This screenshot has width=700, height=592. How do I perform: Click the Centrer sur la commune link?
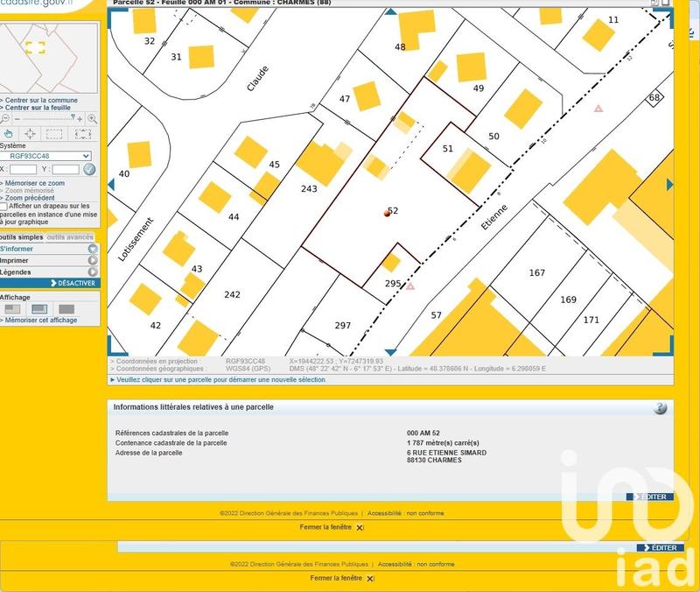click(x=40, y=100)
